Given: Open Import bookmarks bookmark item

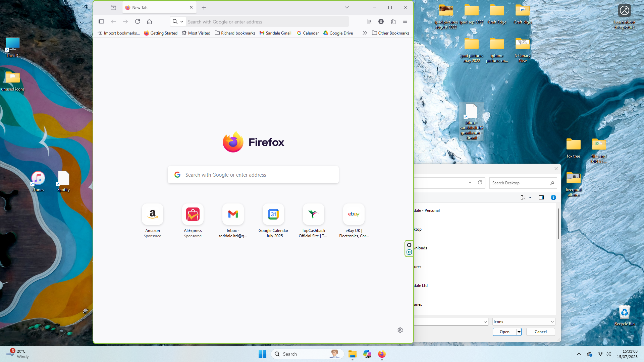Looking at the screenshot, I should coord(119,33).
